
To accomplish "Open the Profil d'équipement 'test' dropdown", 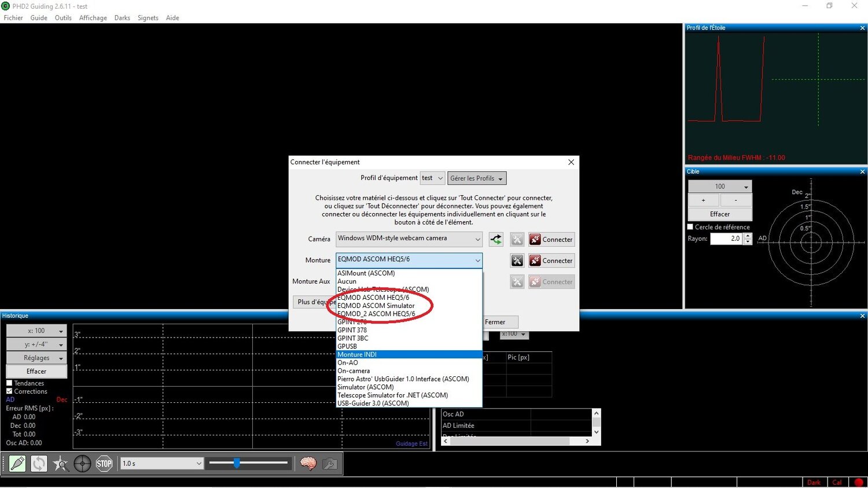I will pos(433,178).
